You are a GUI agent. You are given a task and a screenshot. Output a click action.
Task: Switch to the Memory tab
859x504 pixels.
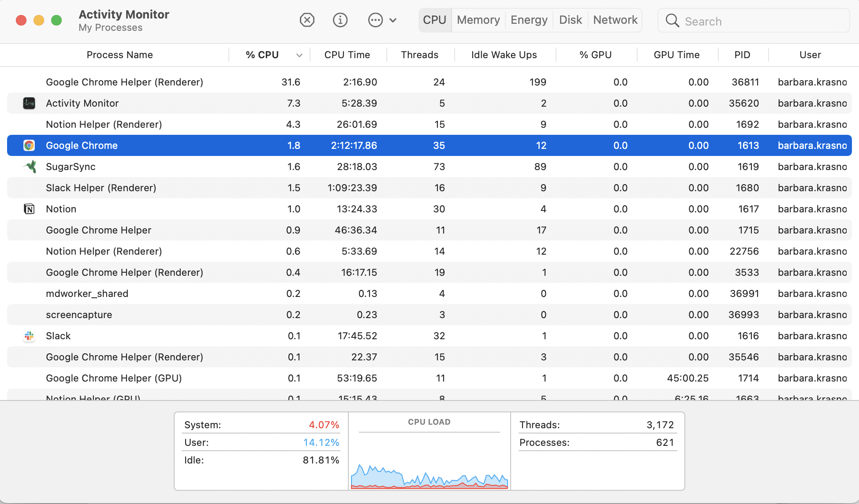[x=478, y=20]
